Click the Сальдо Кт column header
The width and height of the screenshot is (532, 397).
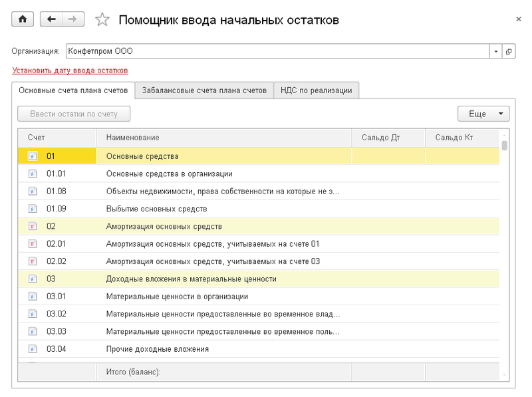point(462,138)
